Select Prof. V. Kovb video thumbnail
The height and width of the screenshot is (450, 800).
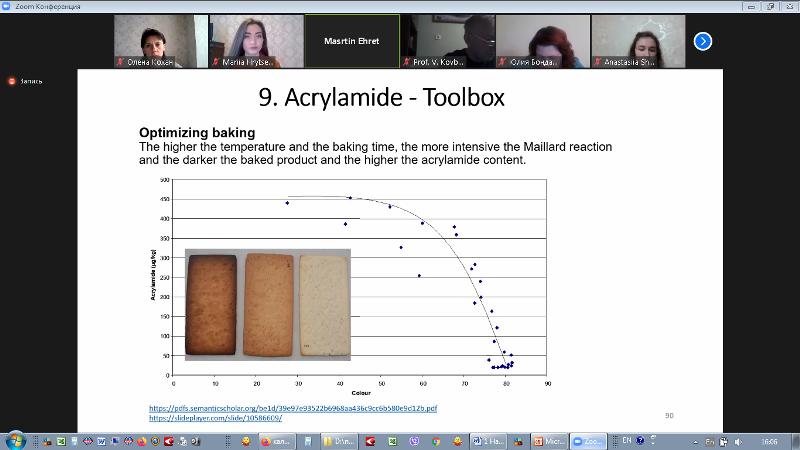coord(447,41)
